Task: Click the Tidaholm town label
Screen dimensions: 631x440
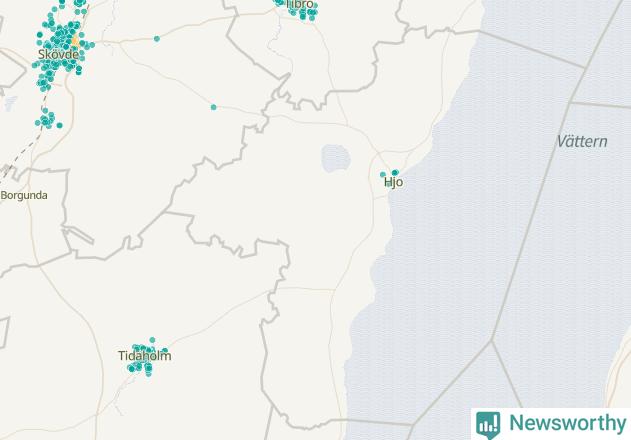Action: pos(144,356)
